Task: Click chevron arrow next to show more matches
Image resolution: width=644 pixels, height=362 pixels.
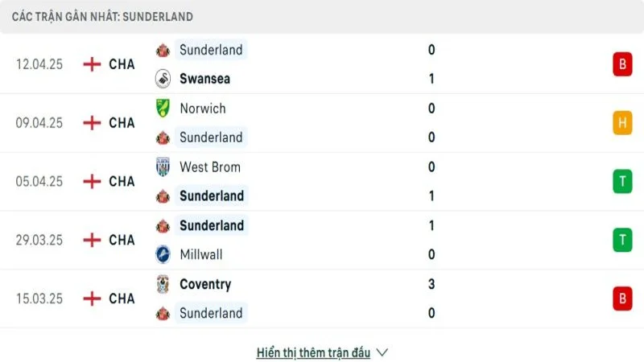Action: point(382,352)
